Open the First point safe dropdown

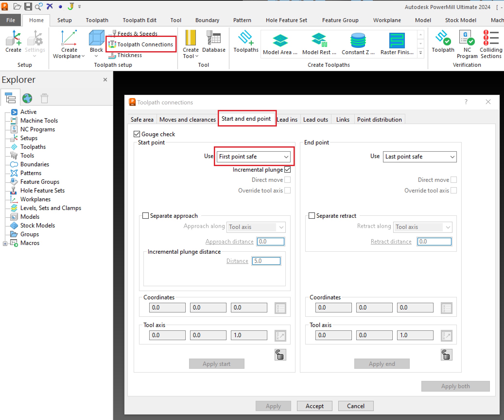coord(253,157)
